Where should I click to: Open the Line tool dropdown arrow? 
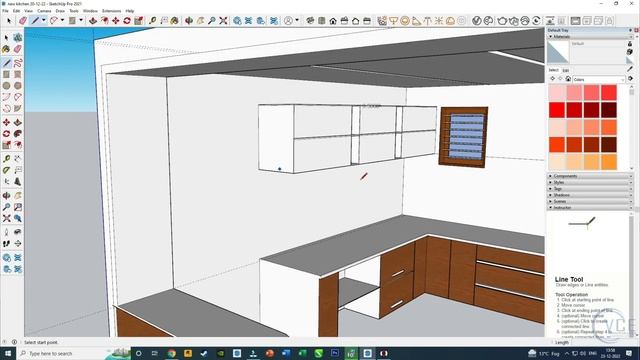[x=44, y=20]
